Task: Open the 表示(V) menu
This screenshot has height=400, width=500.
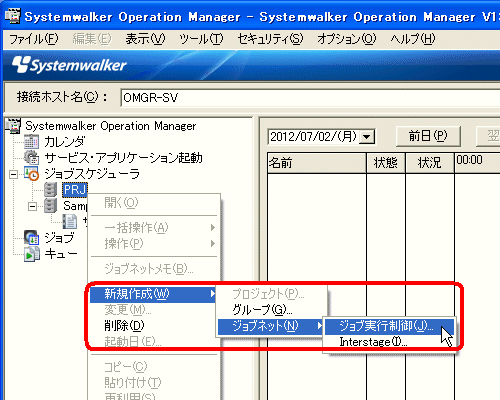Action: (145, 39)
